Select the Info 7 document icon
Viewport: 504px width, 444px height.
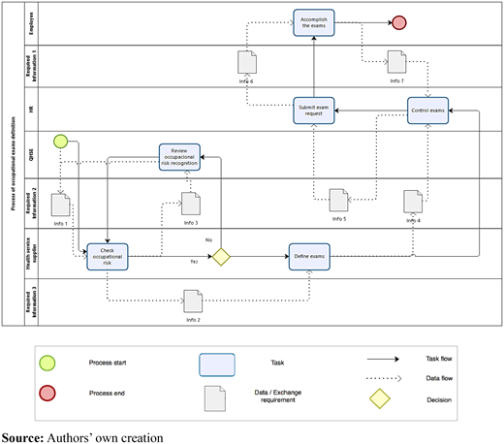point(396,62)
